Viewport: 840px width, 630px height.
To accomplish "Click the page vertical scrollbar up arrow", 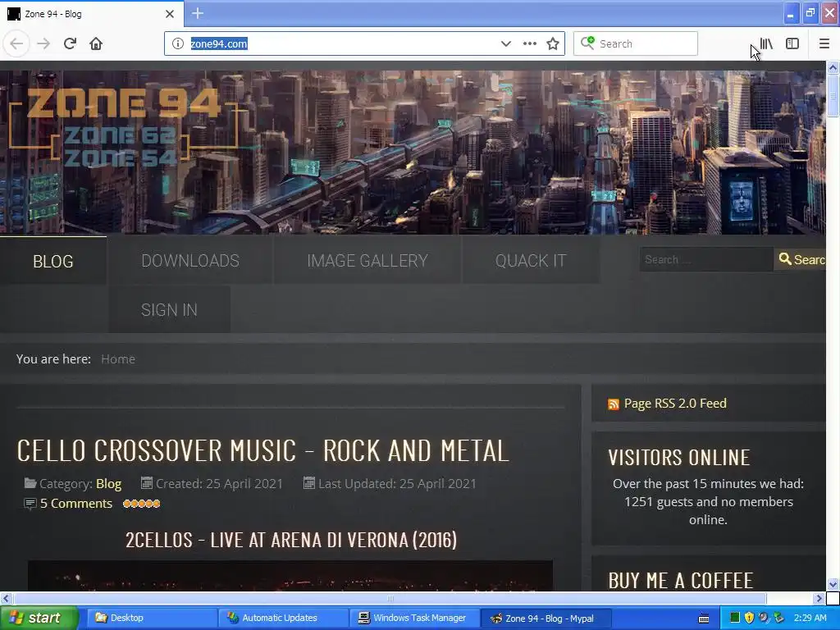I will point(833,67).
